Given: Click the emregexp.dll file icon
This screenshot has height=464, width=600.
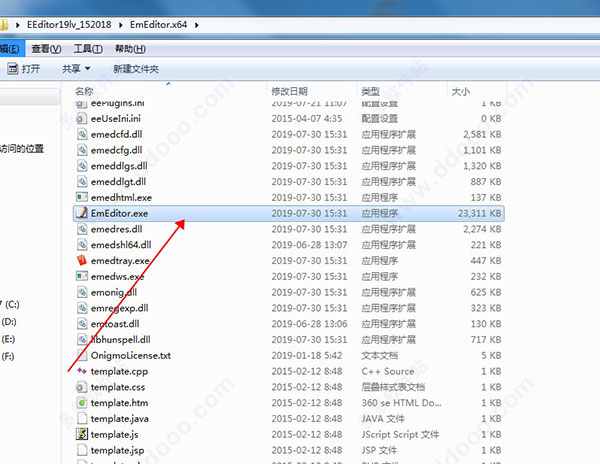Looking at the screenshot, I should tap(82, 308).
